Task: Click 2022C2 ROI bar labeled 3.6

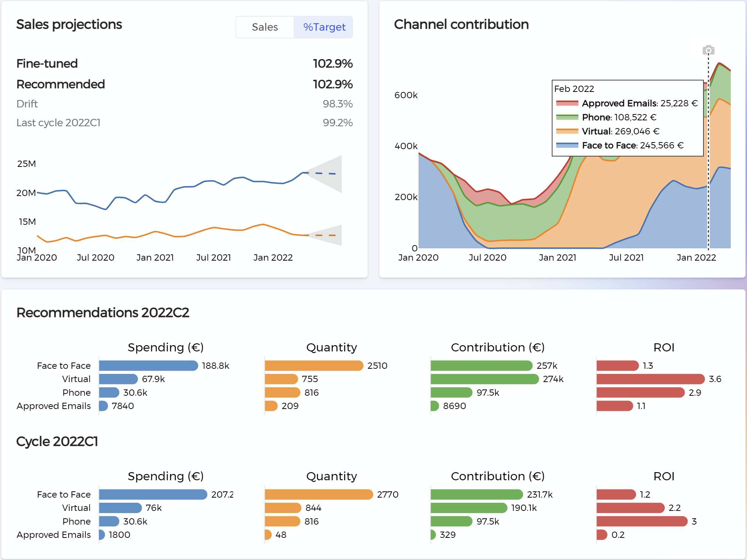Action: click(651, 379)
